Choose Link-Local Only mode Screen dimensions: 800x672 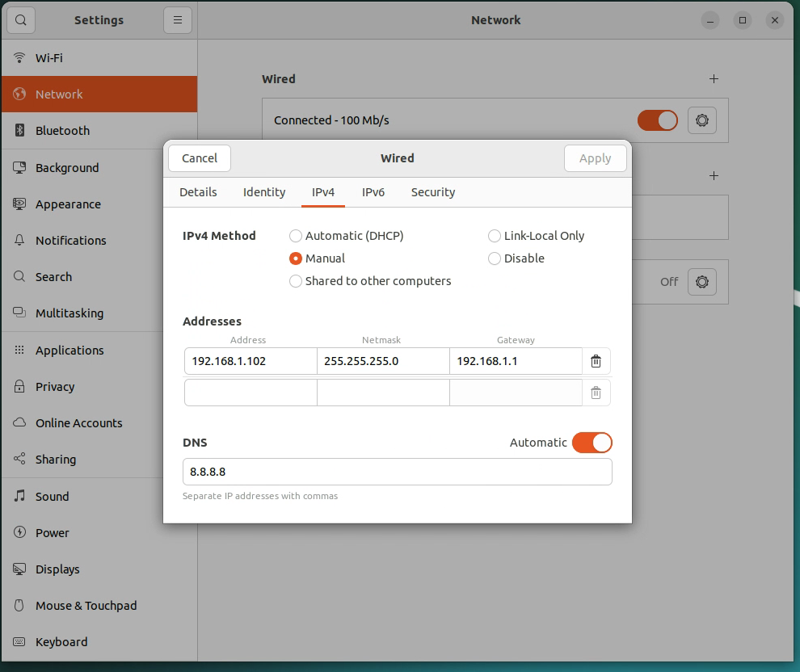[x=495, y=236]
